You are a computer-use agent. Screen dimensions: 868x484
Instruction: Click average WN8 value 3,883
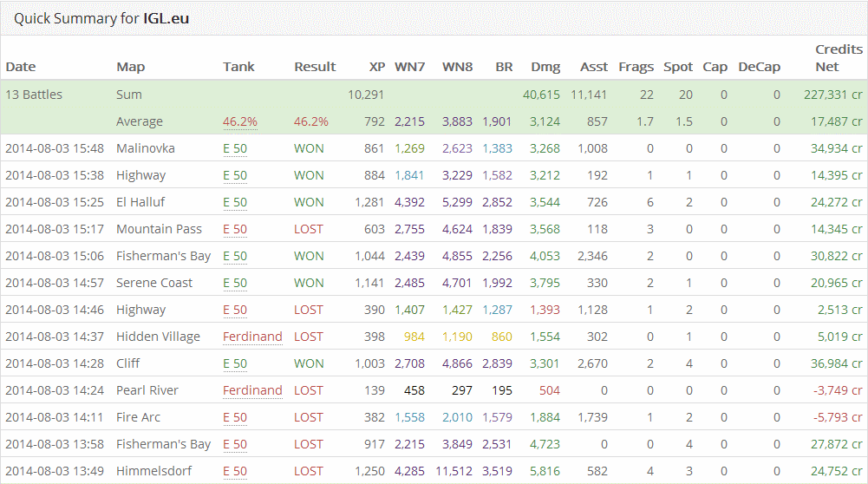[x=457, y=121]
